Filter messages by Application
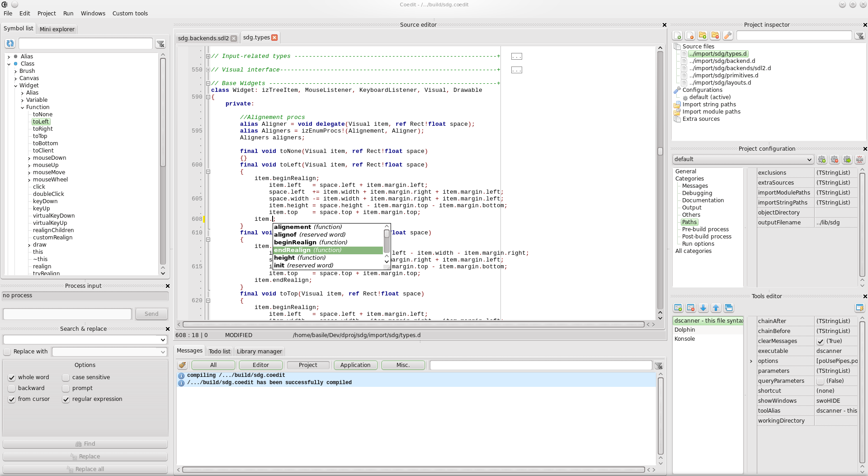The height and width of the screenshot is (476, 868). [355, 365]
